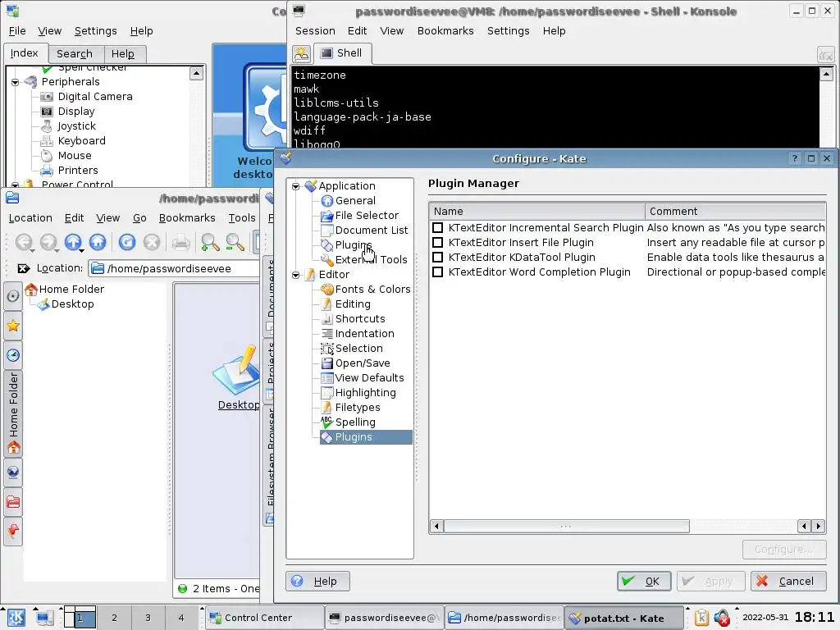Switch to Help tab in Control Center
Image resolution: width=840 pixels, height=630 pixels.
(x=123, y=53)
